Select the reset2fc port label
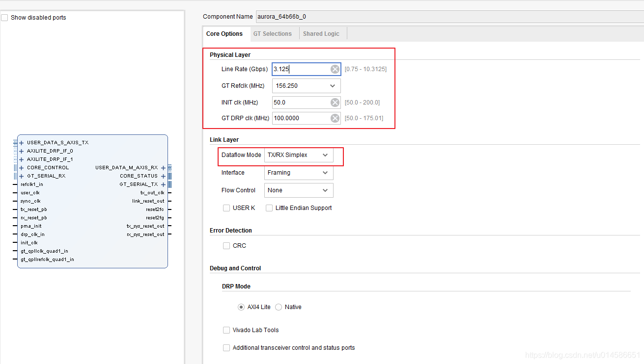644x364 pixels. click(x=155, y=209)
